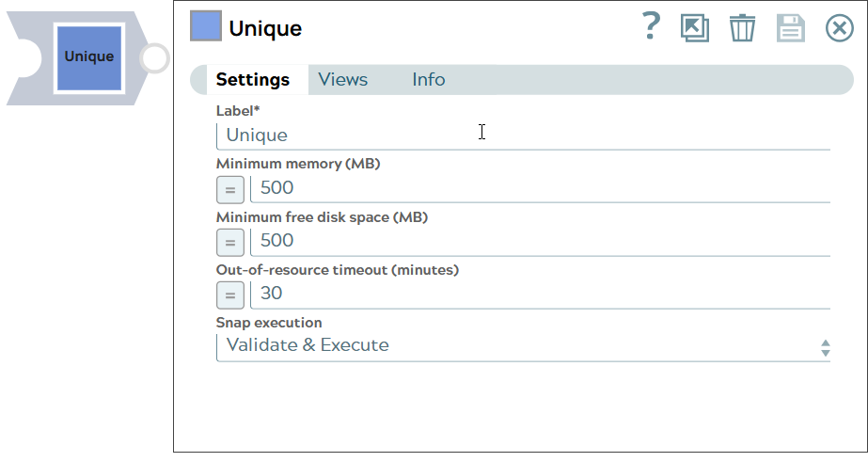
Task: Select the Out-of-resource timeout input
Action: tap(540, 294)
